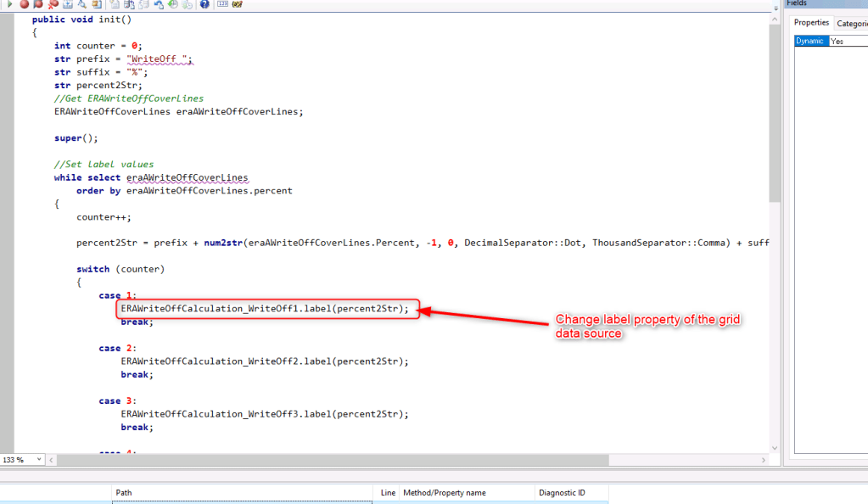Click the highlighted WriteOff1.label code line

264,308
